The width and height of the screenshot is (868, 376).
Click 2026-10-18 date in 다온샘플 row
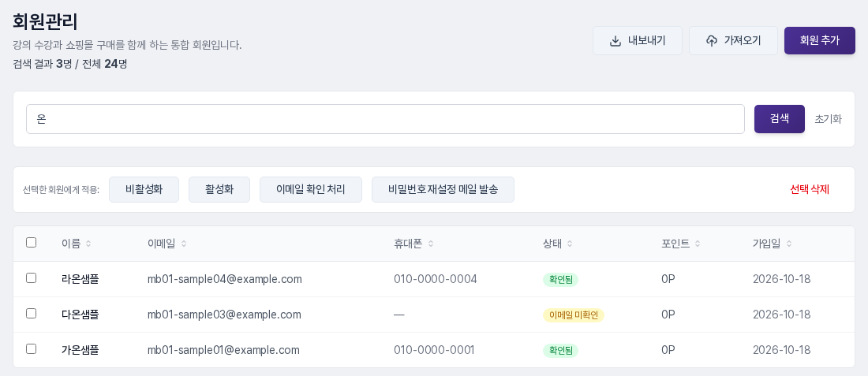782,315
